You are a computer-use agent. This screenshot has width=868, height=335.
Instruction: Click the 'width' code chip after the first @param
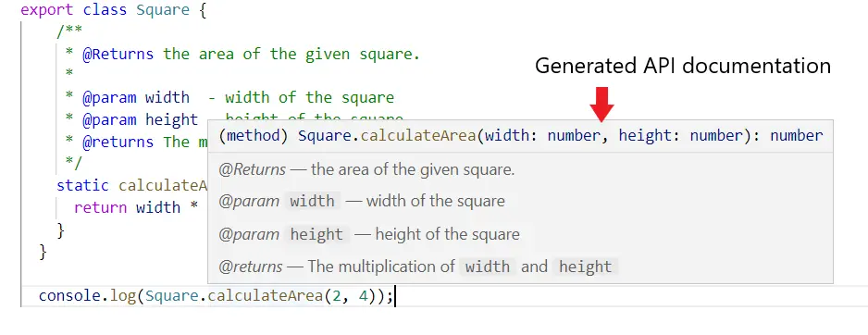click(312, 201)
